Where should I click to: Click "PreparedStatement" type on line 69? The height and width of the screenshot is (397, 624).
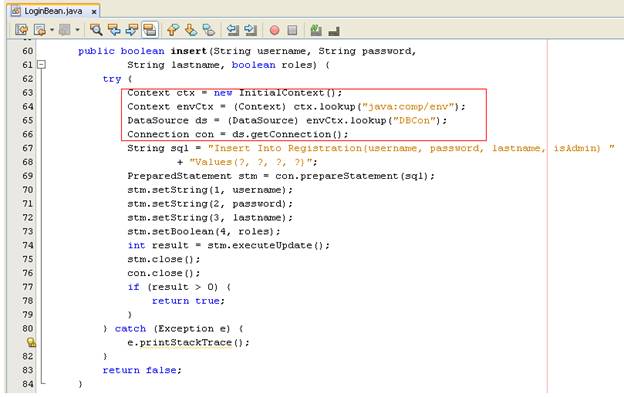[179, 176]
